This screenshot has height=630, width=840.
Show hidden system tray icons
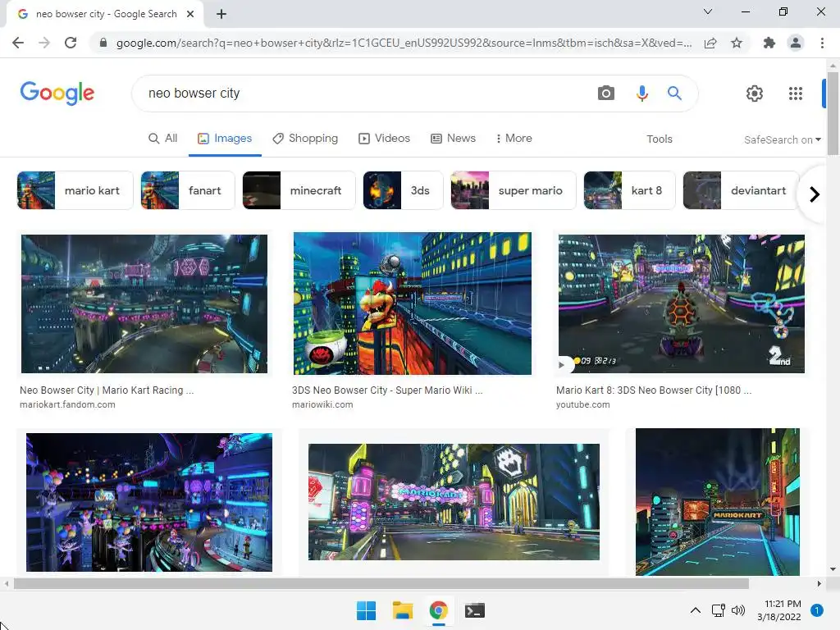(696, 610)
